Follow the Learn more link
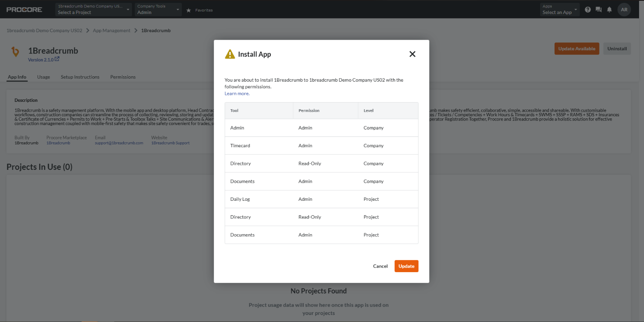Image resolution: width=644 pixels, height=322 pixels. (x=237, y=94)
